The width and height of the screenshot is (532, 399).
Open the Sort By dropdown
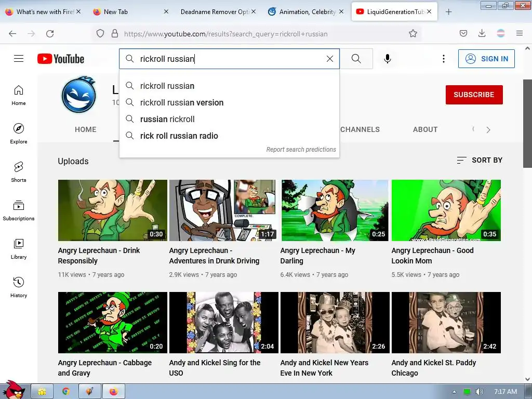[x=480, y=160]
